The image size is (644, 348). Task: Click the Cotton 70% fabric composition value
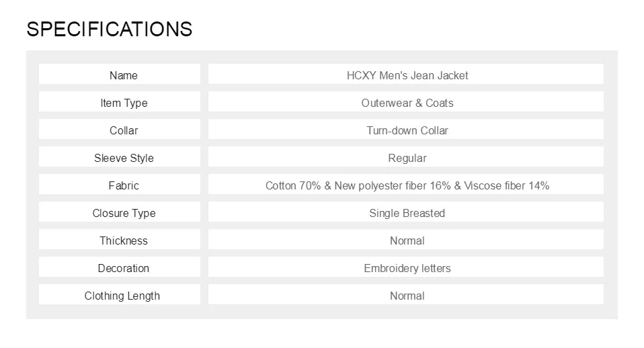click(x=406, y=184)
